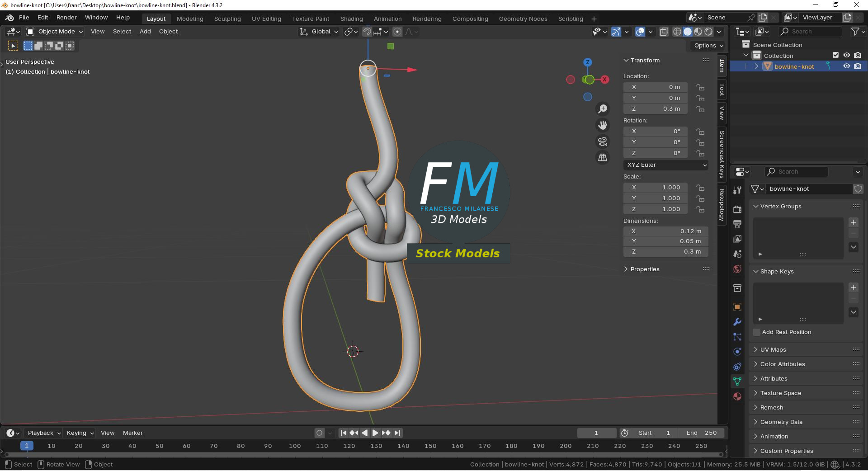The height and width of the screenshot is (471, 868).
Task: Open the Render menu
Action: [x=66, y=18]
